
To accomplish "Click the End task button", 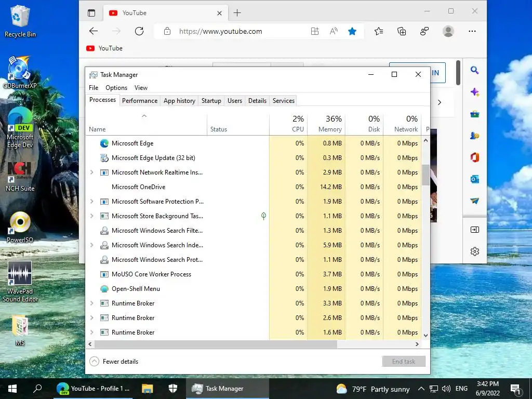I will tap(404, 362).
